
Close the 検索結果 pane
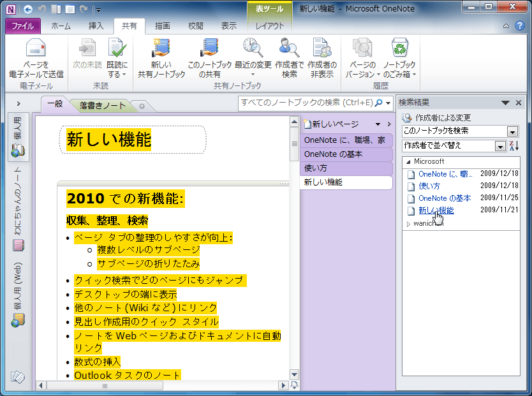tap(519, 103)
